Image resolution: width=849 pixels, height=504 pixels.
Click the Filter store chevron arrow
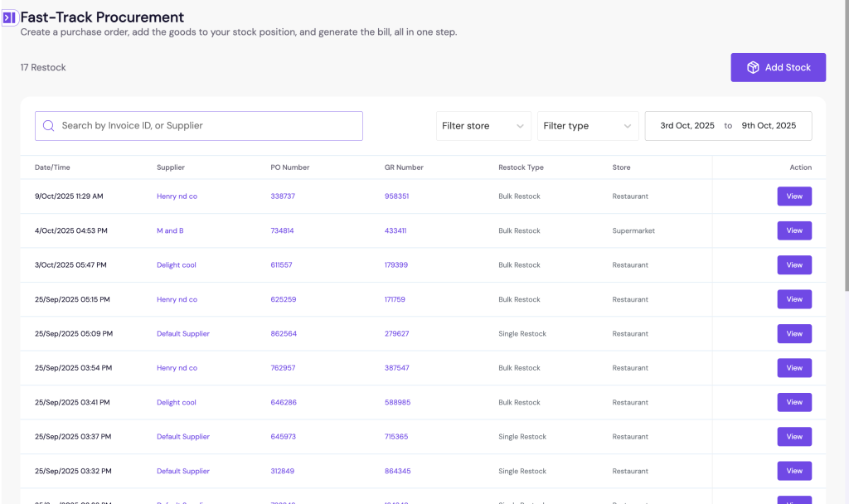pos(520,126)
